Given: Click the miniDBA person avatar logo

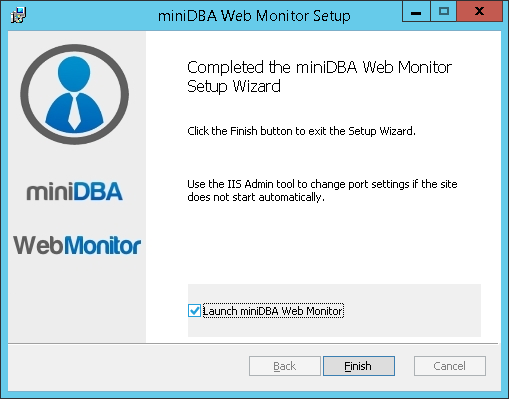Looking at the screenshot, I should [75, 94].
